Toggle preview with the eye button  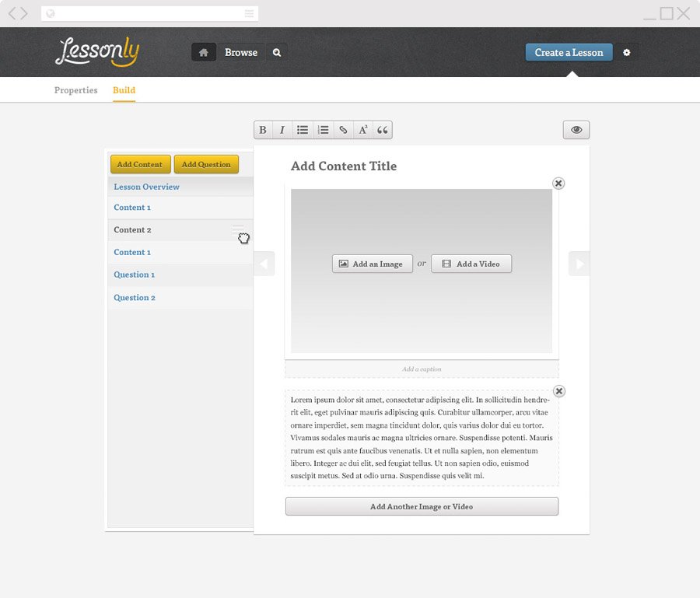576,130
